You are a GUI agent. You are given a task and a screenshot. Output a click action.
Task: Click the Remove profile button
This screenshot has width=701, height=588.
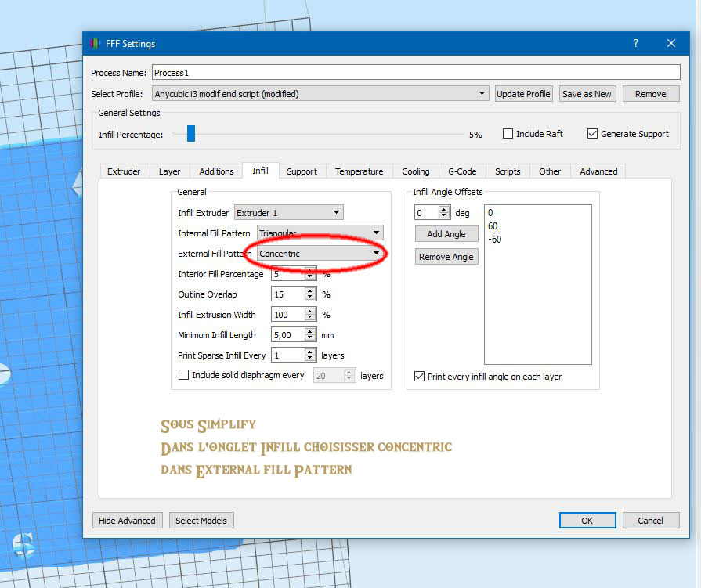pyautogui.click(x=651, y=94)
